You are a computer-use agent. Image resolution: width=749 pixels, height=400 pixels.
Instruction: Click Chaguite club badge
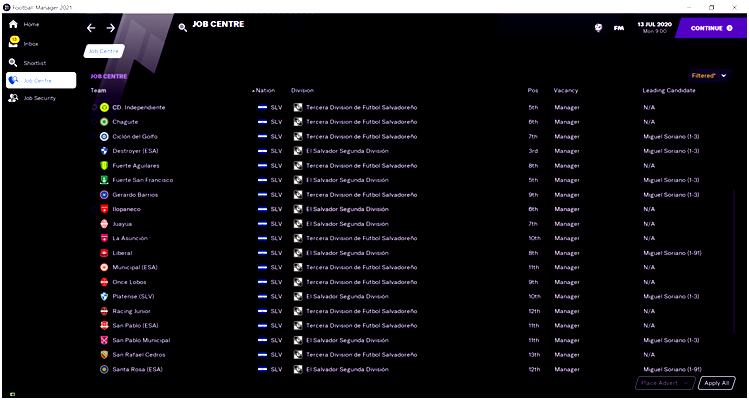click(x=104, y=122)
